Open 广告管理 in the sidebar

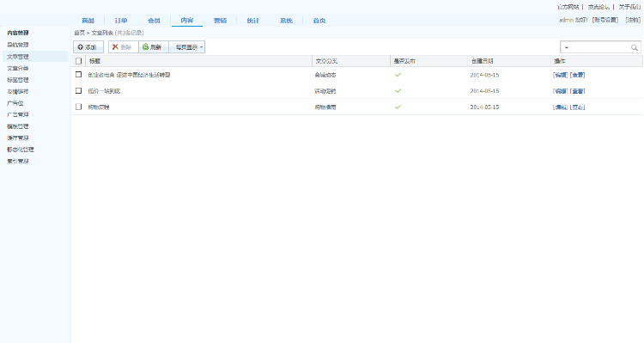click(18, 114)
